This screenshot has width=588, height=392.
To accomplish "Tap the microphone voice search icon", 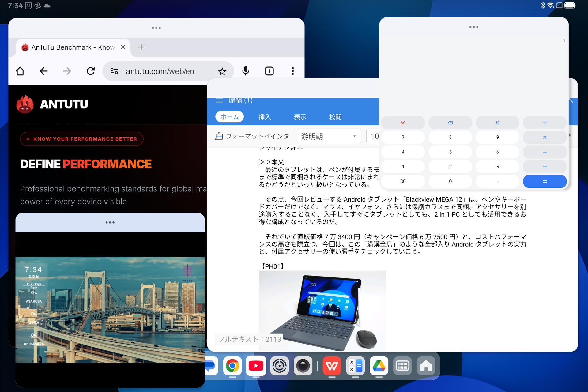I will (x=246, y=71).
